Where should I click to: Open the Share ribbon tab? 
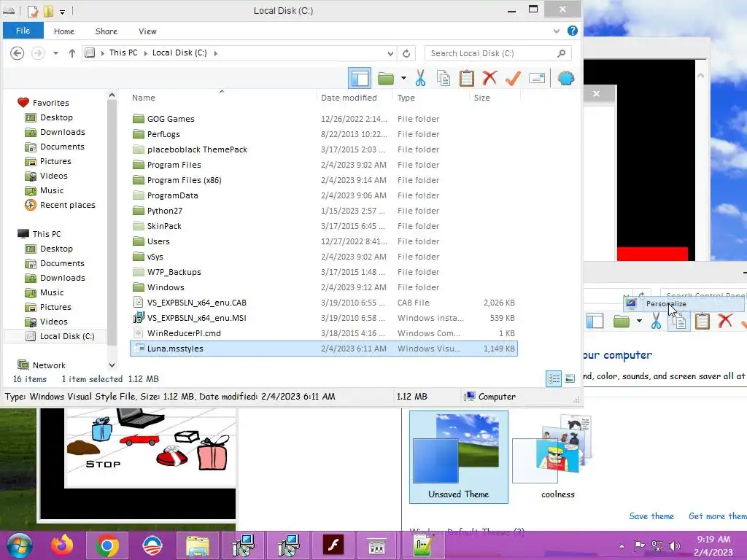coord(107,31)
